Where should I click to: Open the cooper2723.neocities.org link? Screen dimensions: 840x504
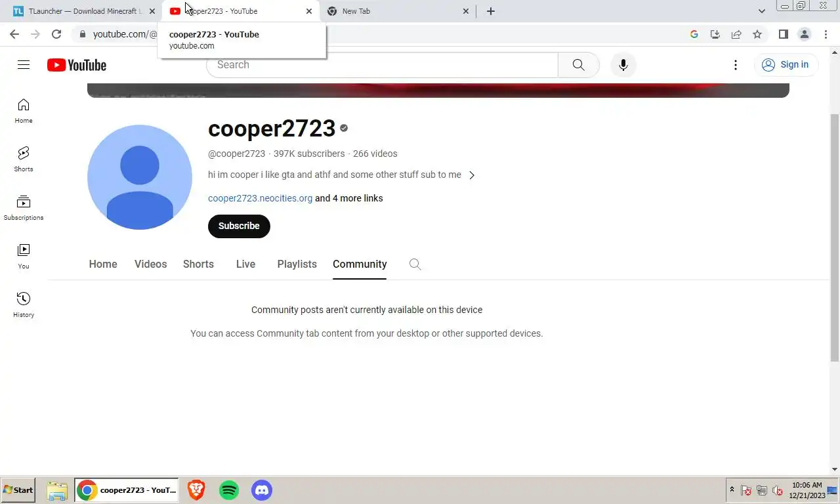(260, 198)
